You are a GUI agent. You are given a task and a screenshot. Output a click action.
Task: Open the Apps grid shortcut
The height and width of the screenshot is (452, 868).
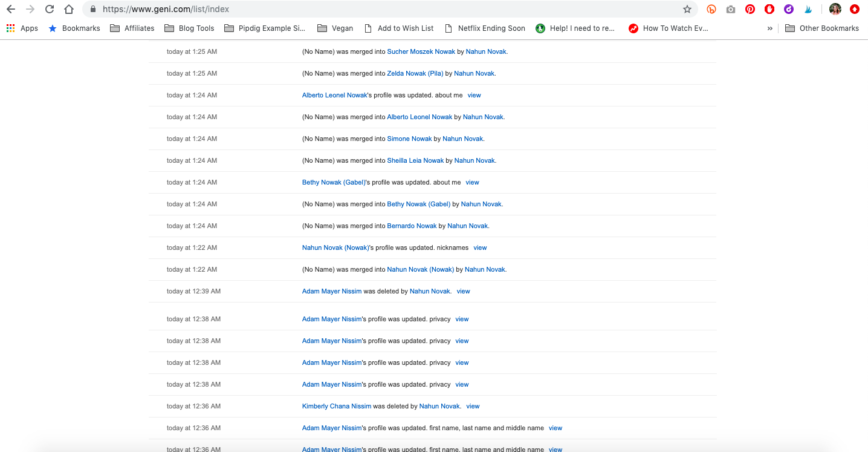point(22,28)
